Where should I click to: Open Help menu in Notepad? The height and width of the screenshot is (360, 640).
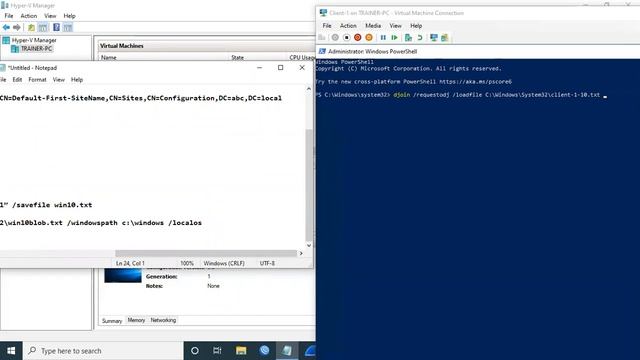(77, 80)
